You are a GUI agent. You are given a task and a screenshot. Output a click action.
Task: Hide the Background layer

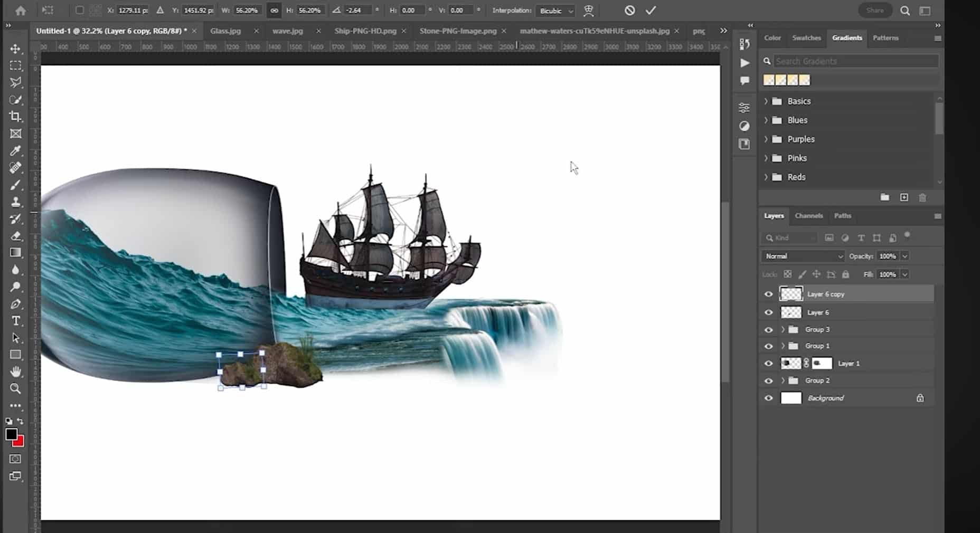click(768, 398)
